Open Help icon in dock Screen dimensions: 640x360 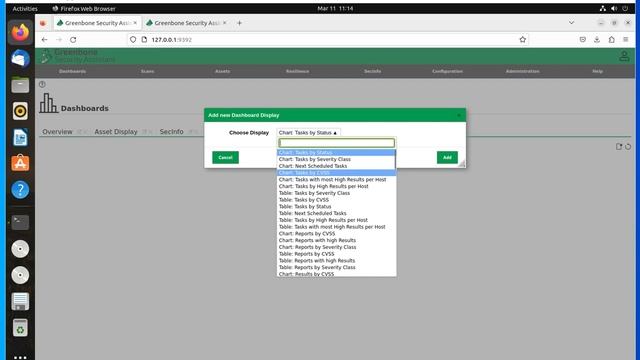(x=20, y=190)
